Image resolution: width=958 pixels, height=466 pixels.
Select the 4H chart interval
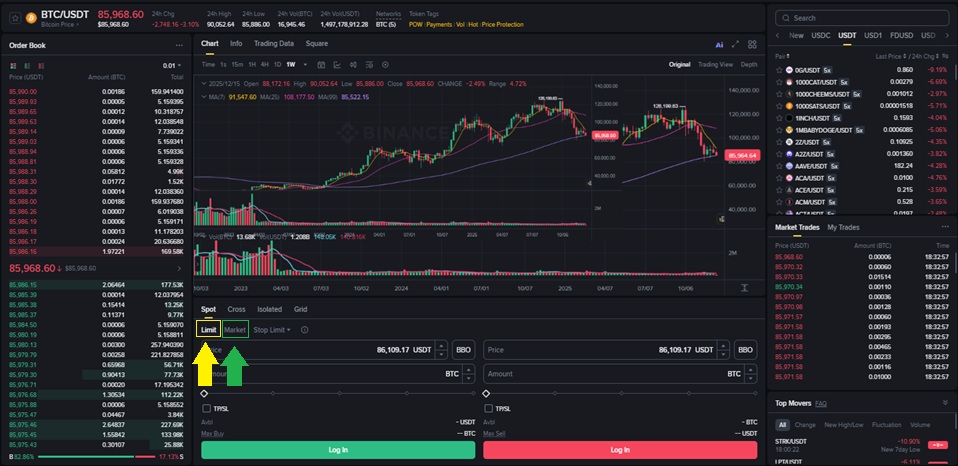265,65
